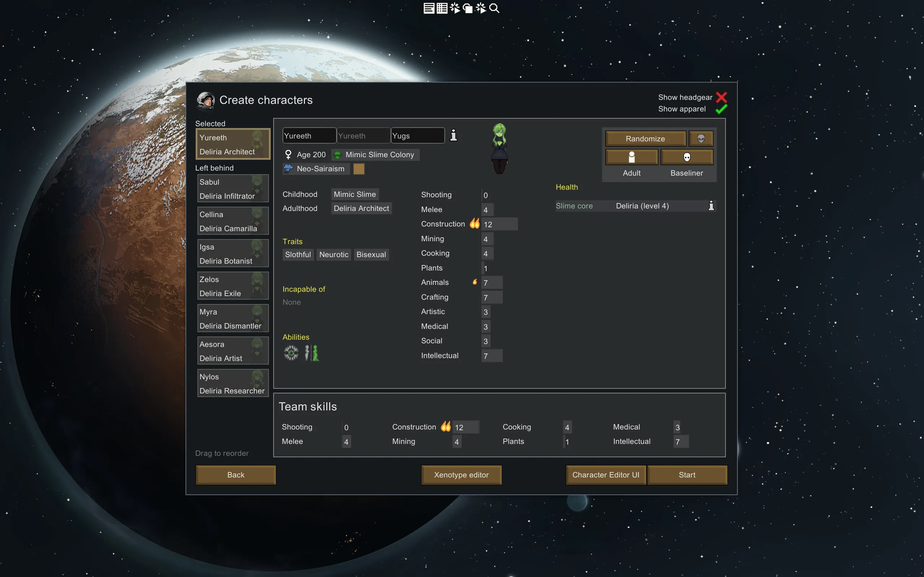This screenshot has height=577, width=924.
Task: Click the detailed list icon in the top toolbar
Action: point(442,8)
